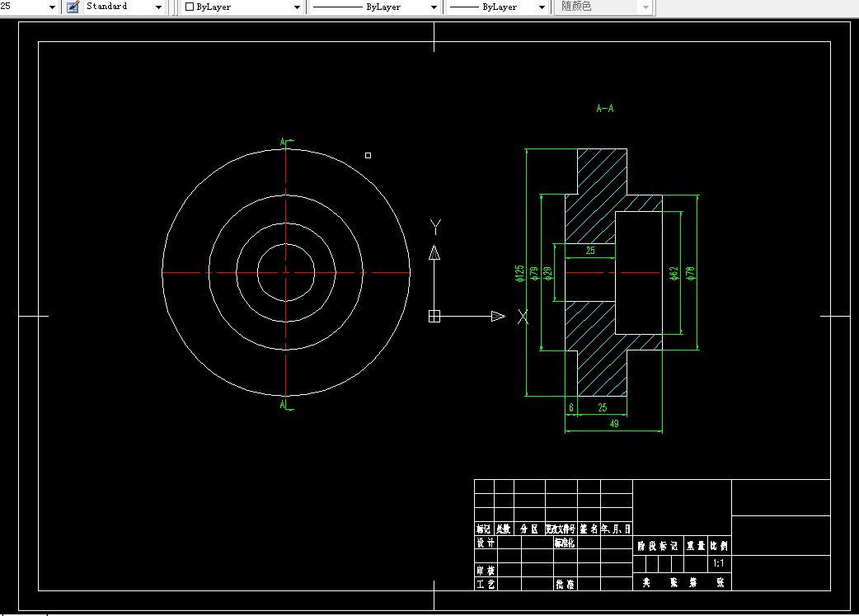The width and height of the screenshot is (859, 616).
Task: Click the 比例 cell in title block
Action: tap(719, 546)
